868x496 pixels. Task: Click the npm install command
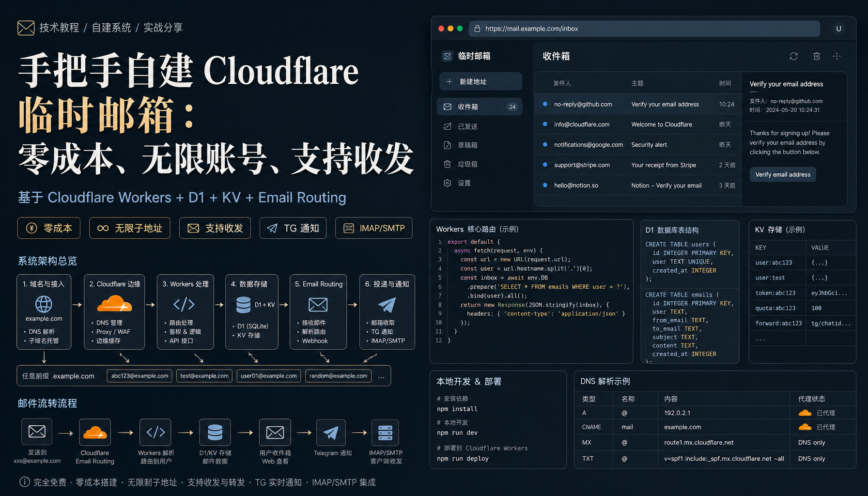click(457, 409)
